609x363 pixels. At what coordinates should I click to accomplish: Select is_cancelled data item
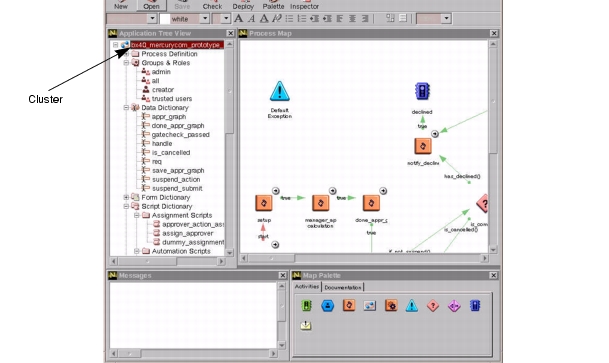(171, 153)
